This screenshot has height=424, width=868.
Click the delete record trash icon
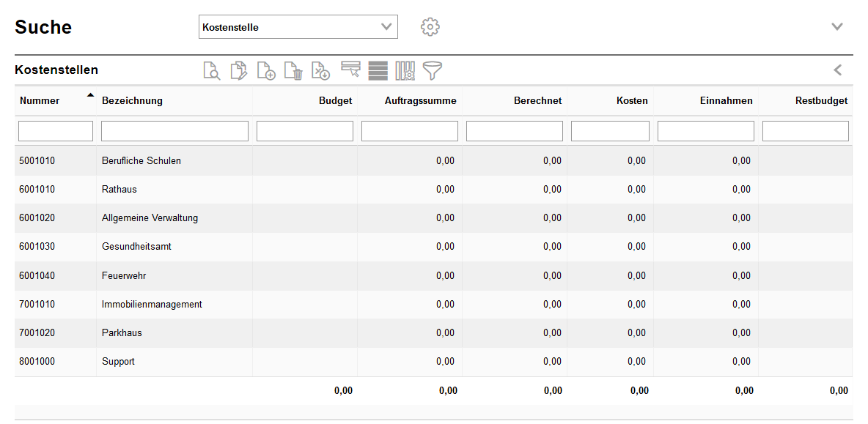[x=293, y=71]
